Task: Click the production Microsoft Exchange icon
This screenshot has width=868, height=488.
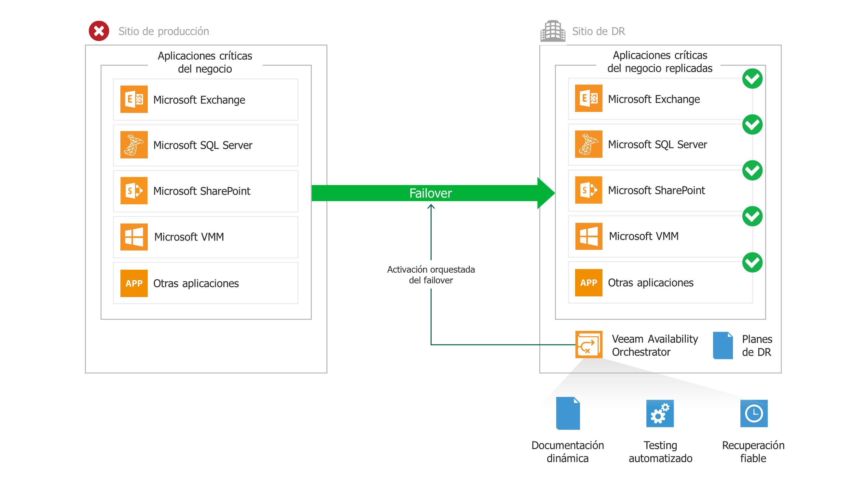Action: [134, 99]
